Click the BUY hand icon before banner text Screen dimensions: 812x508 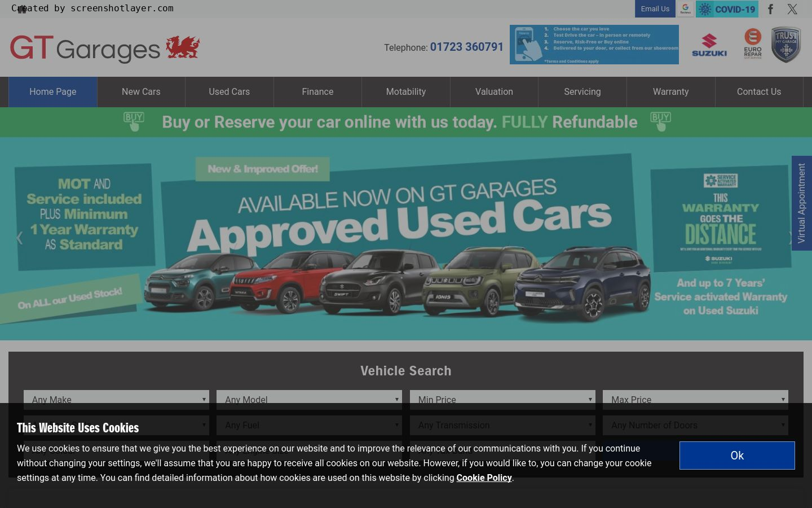click(x=134, y=121)
